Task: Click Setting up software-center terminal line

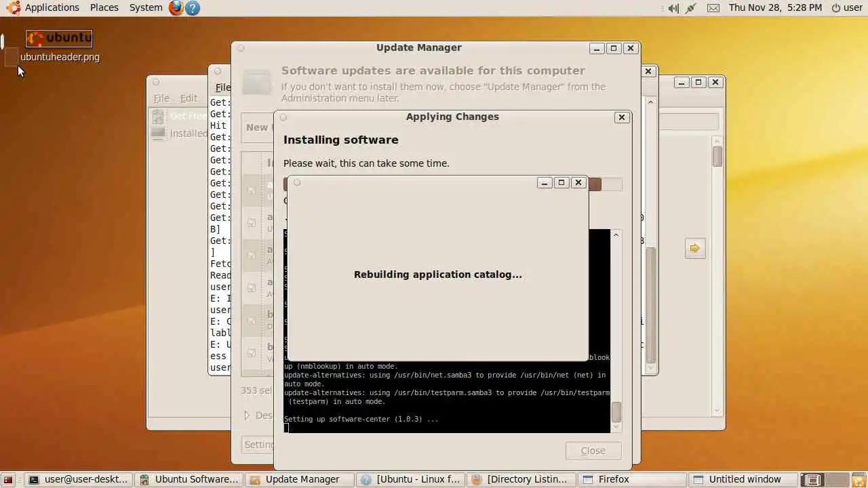Action: click(361, 419)
